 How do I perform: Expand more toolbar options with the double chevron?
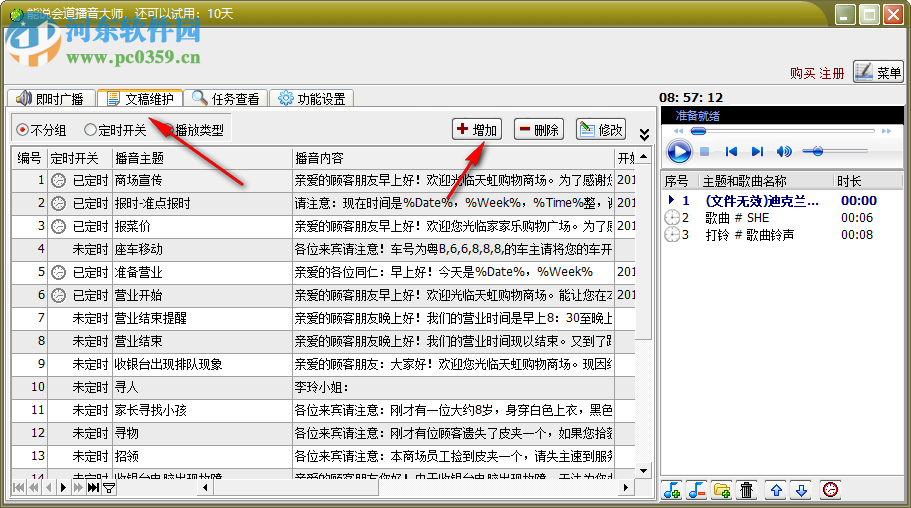coord(644,135)
